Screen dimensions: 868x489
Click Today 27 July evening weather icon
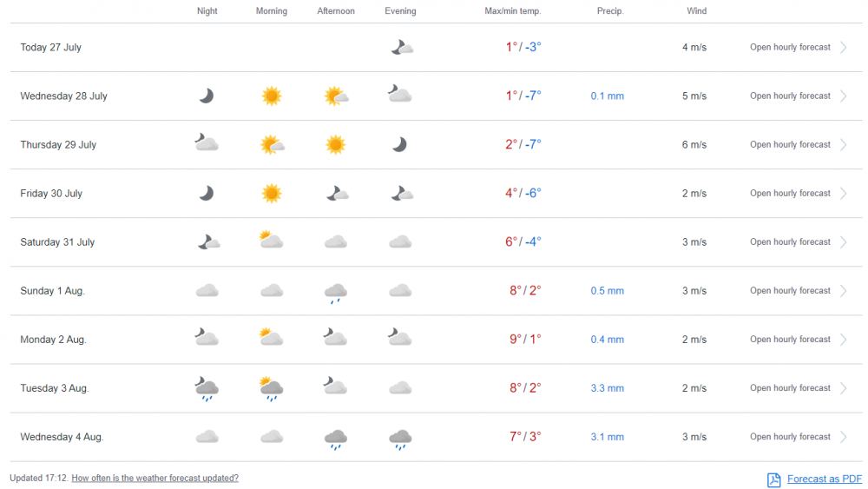401,48
